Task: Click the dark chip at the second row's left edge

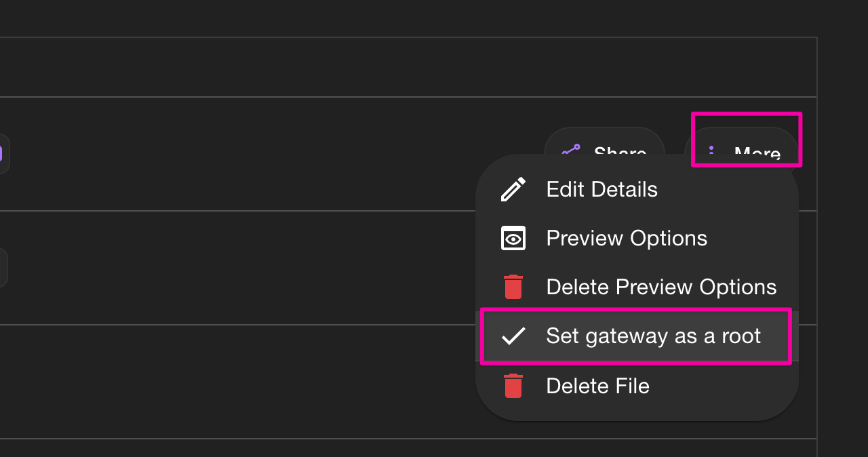Action: pyautogui.click(x=3, y=268)
